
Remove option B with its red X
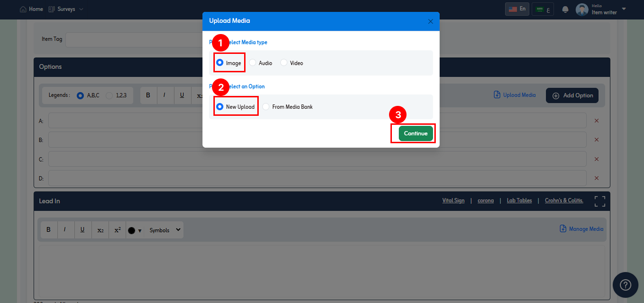point(596,140)
